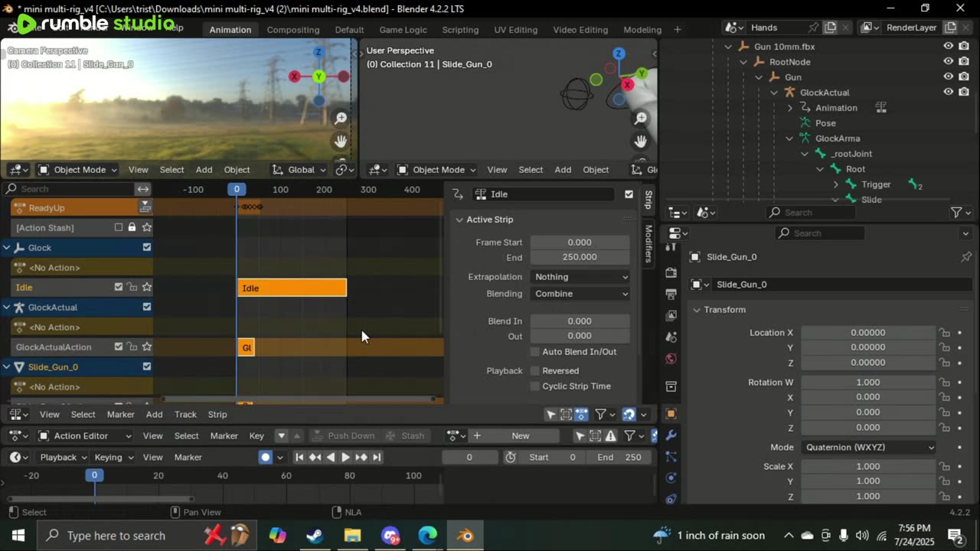Screen dimensions: 980x551
Task: Open the Modifier properties wrench tab
Action: pos(671,435)
